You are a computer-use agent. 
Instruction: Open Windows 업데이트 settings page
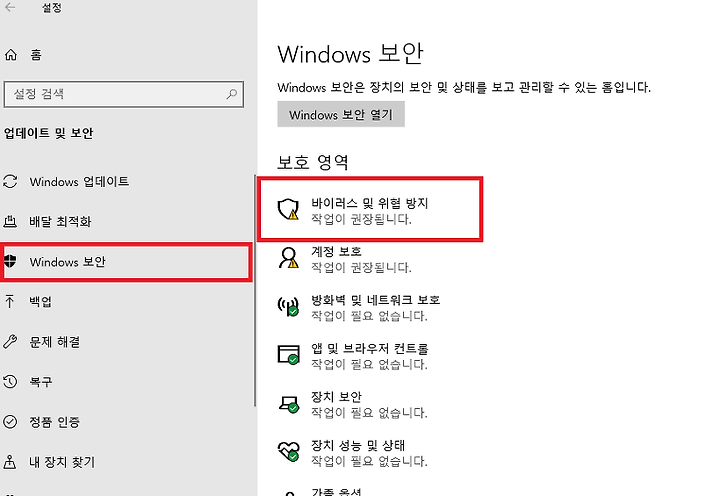click(x=79, y=181)
